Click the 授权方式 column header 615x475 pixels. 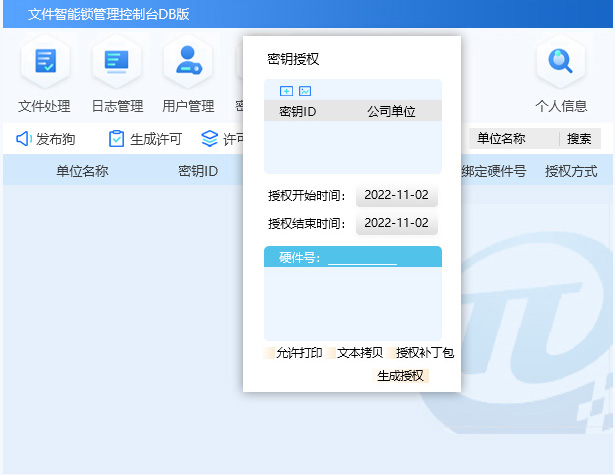pos(571,171)
